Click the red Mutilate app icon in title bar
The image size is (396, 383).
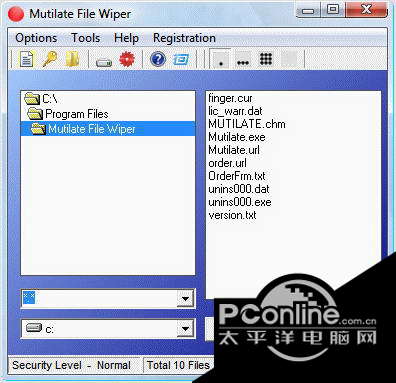click(x=16, y=14)
